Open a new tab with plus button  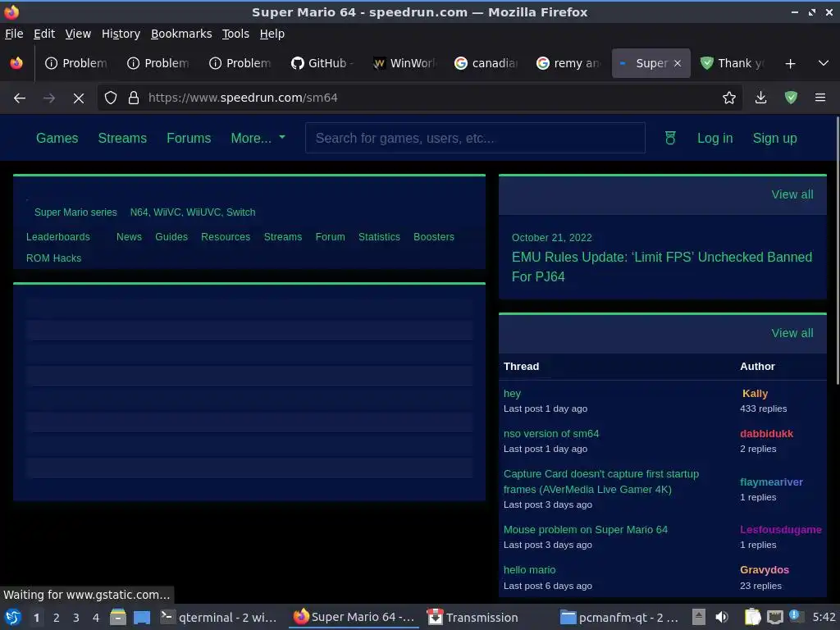(x=790, y=64)
